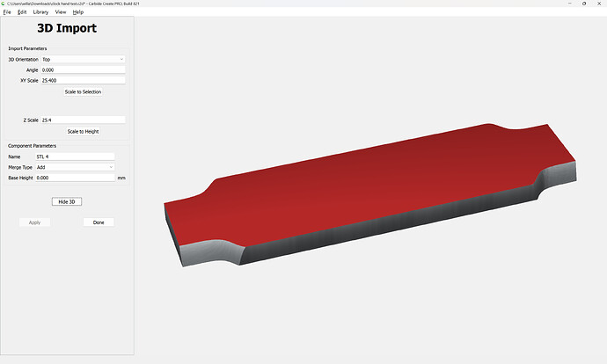Click the Done button
The height and width of the screenshot is (364, 607).
[99, 222]
